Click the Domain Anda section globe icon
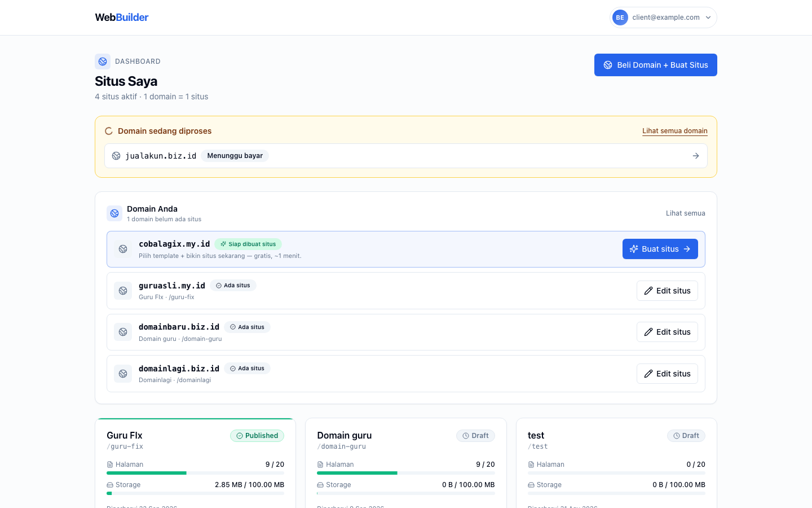Screen dimensions: 812x508 click(114, 213)
